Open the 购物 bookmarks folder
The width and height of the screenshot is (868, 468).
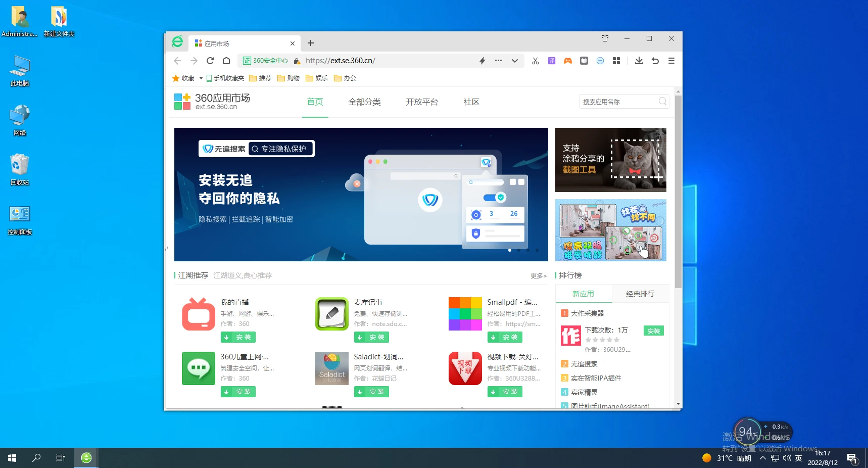[x=289, y=78]
